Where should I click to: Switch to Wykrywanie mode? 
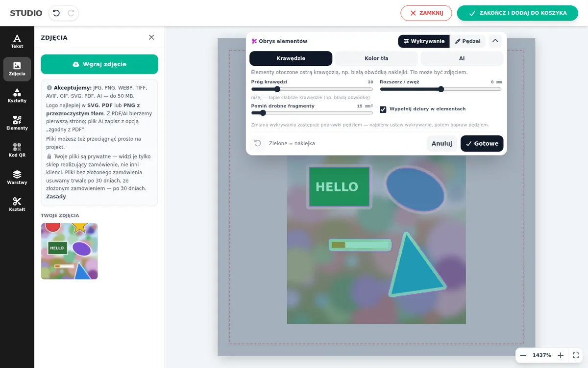(x=424, y=41)
